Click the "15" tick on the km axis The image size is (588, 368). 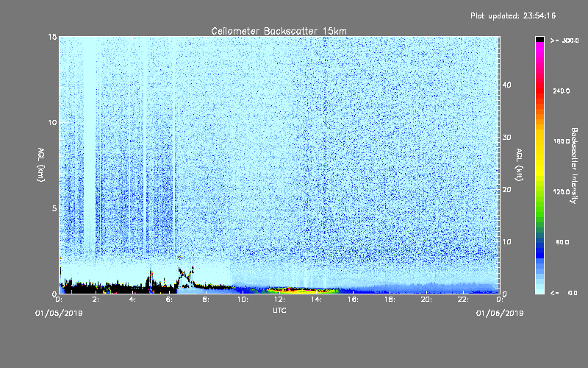click(x=52, y=37)
